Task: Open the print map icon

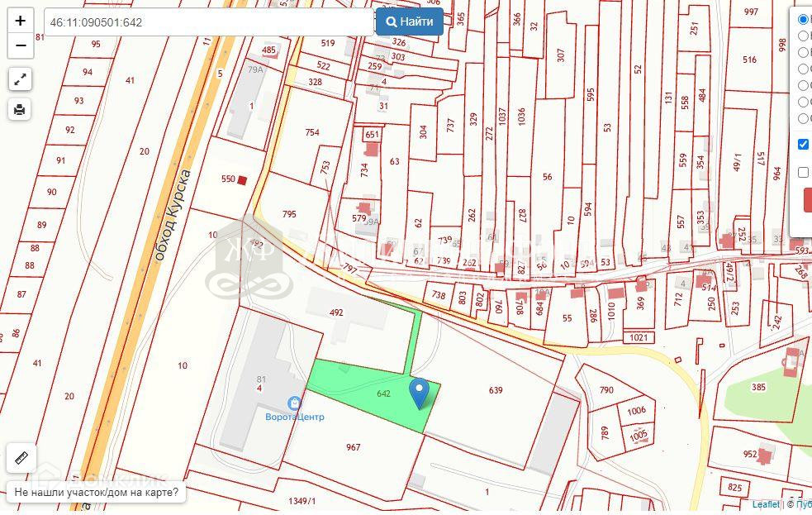Action: coord(20,109)
